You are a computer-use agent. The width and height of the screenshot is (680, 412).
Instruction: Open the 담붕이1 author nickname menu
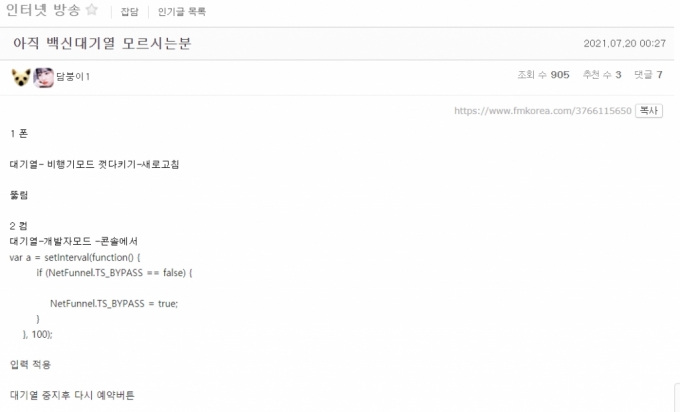[73, 77]
